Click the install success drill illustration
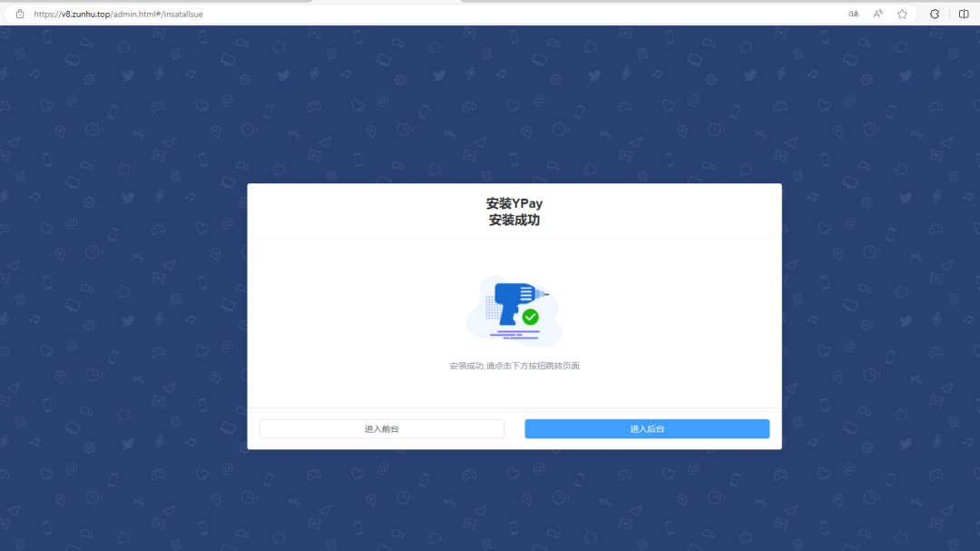980x551 pixels. click(514, 310)
